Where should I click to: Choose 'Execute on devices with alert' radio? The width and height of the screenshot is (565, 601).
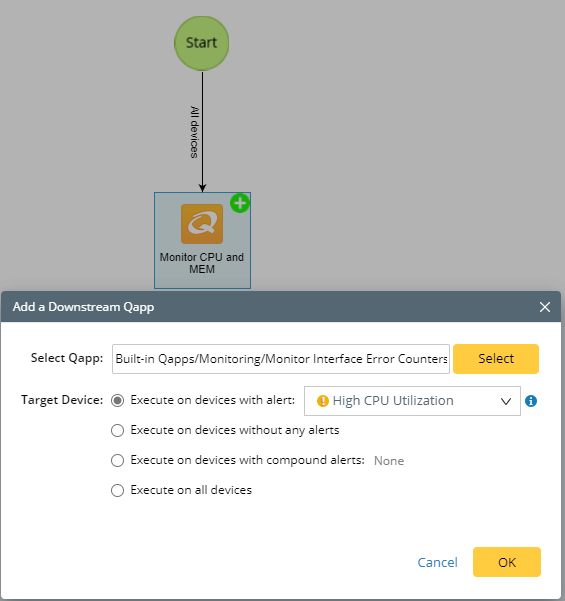pyautogui.click(x=117, y=401)
